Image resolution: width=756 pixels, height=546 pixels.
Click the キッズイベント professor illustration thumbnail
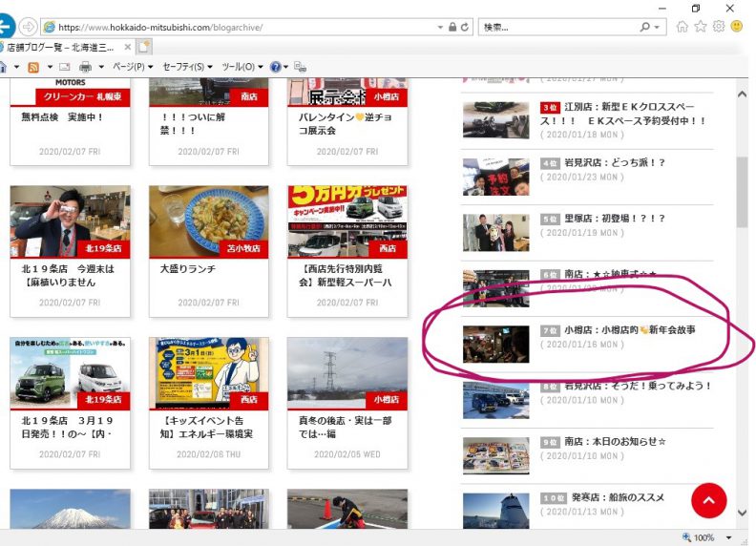[x=208, y=374]
